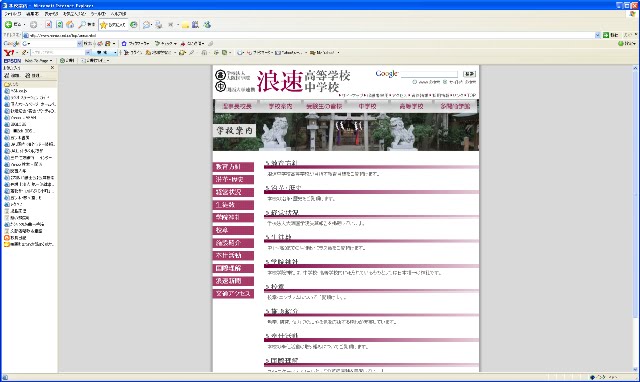640x382 pixels.
Task: Open dropdown arrow next to Back button
Action: [x=24, y=25]
